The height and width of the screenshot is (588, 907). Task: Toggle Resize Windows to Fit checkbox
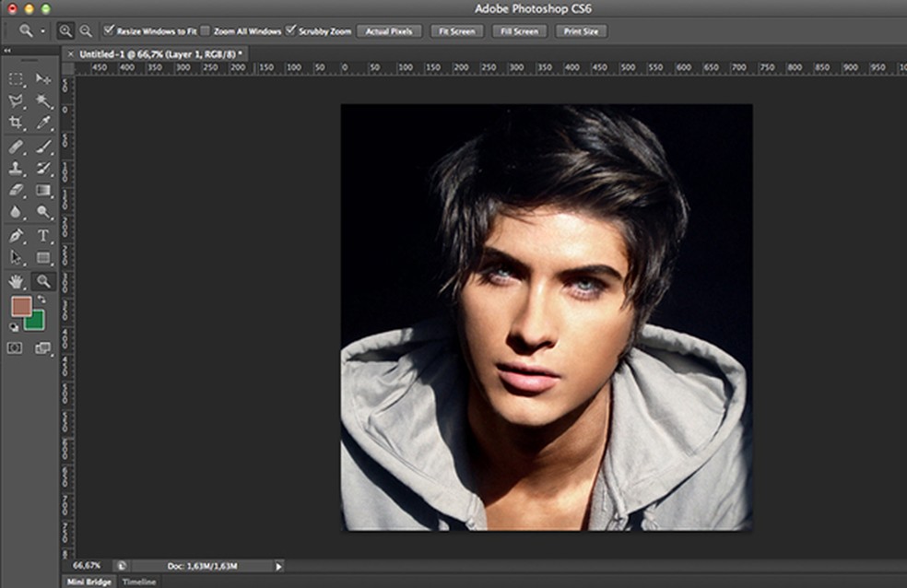click(x=110, y=30)
